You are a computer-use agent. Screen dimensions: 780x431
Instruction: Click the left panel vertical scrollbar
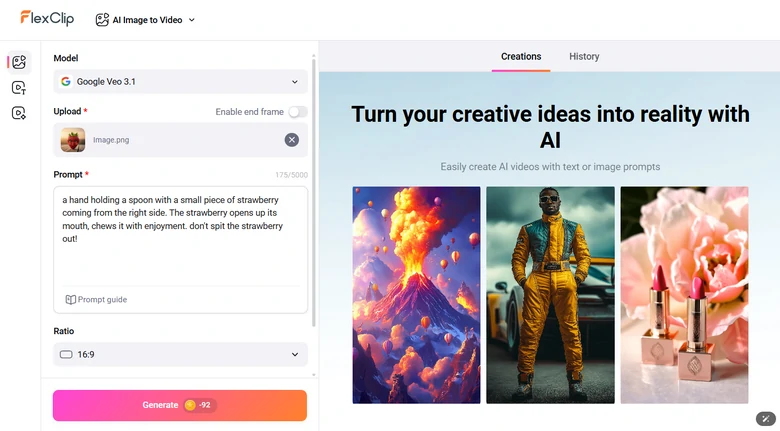coord(315,190)
